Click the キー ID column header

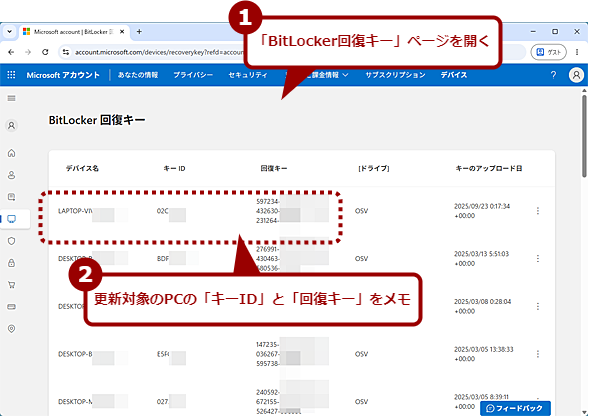174,168
